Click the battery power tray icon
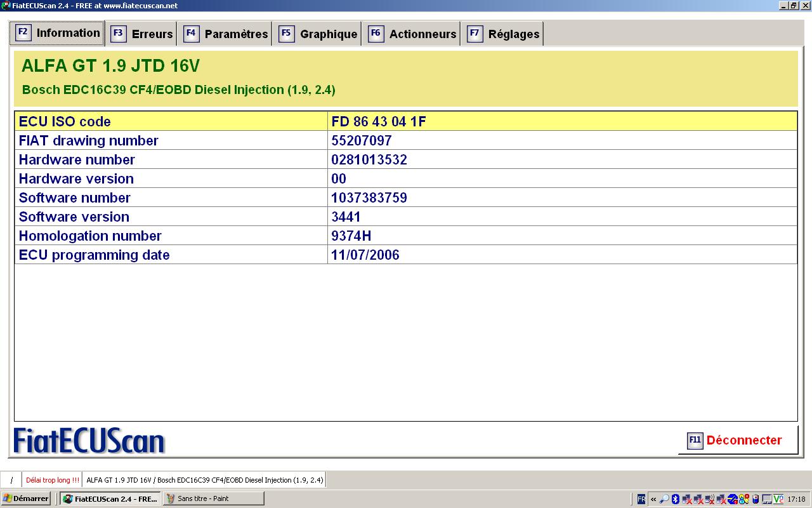Image resolution: width=812 pixels, height=508 pixels. (756, 499)
